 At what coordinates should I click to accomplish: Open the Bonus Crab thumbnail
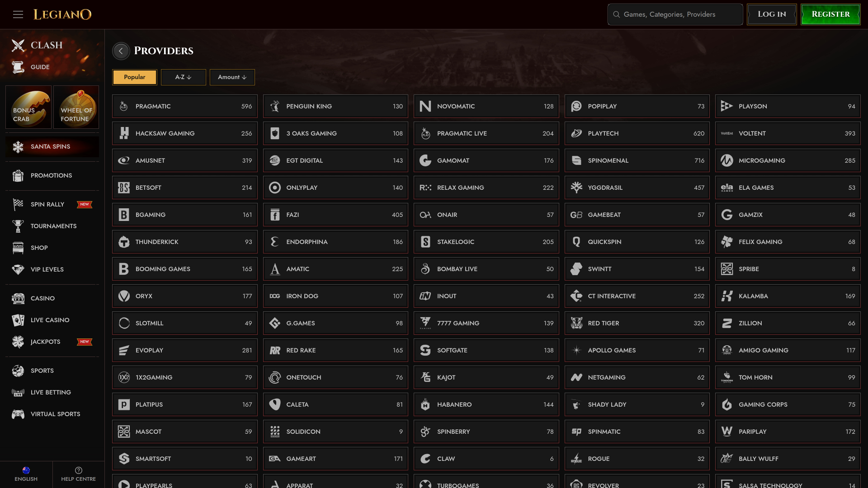pos(28,107)
